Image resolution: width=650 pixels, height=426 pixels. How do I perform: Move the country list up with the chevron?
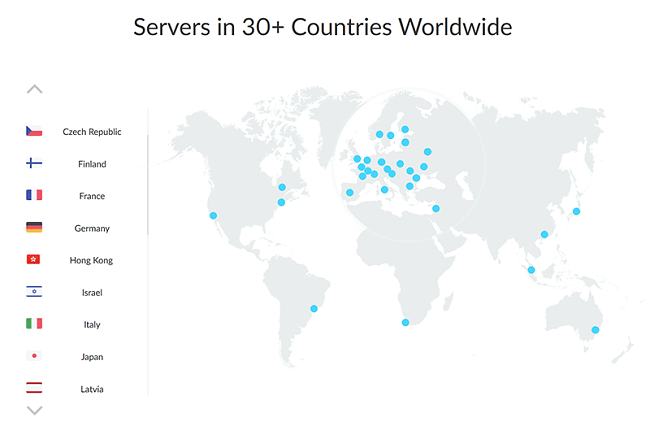(x=35, y=89)
